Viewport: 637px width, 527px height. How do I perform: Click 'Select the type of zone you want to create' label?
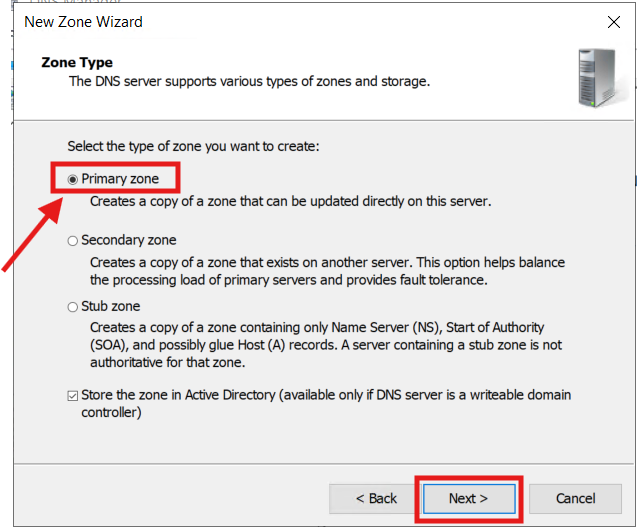193,146
